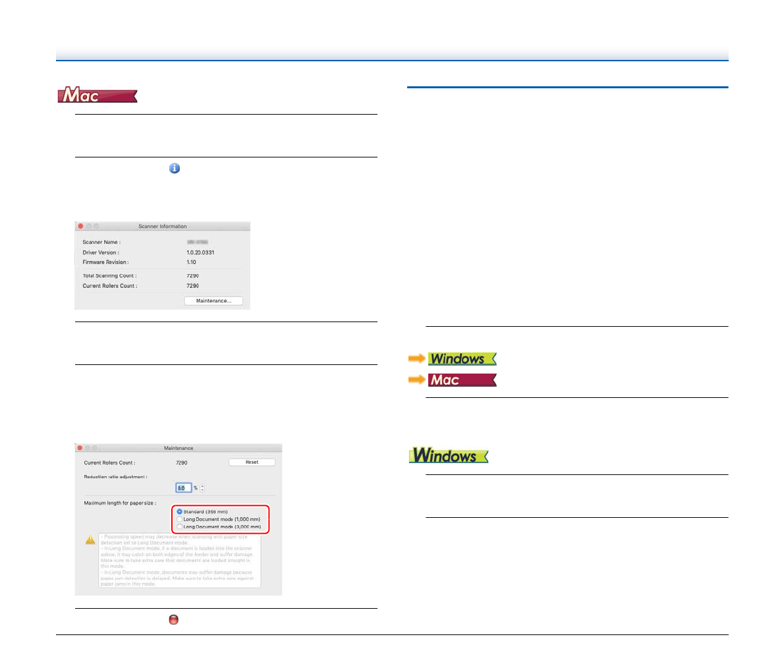Screen dimensions: 784x672
Task: Follow the small Windows link banner
Action: pyautogui.click(x=462, y=359)
